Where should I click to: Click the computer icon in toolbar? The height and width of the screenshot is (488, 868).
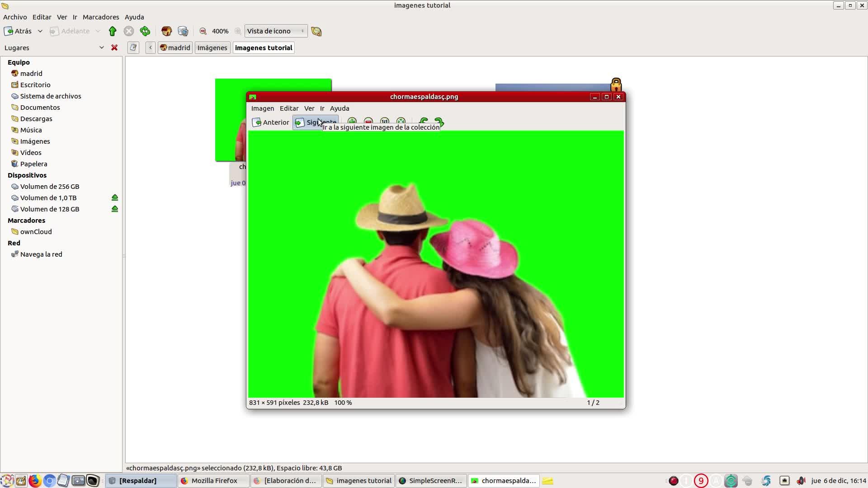click(x=183, y=31)
